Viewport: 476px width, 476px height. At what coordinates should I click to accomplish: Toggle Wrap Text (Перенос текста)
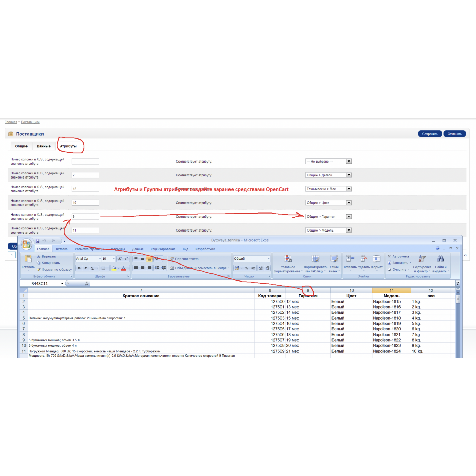[x=184, y=259]
